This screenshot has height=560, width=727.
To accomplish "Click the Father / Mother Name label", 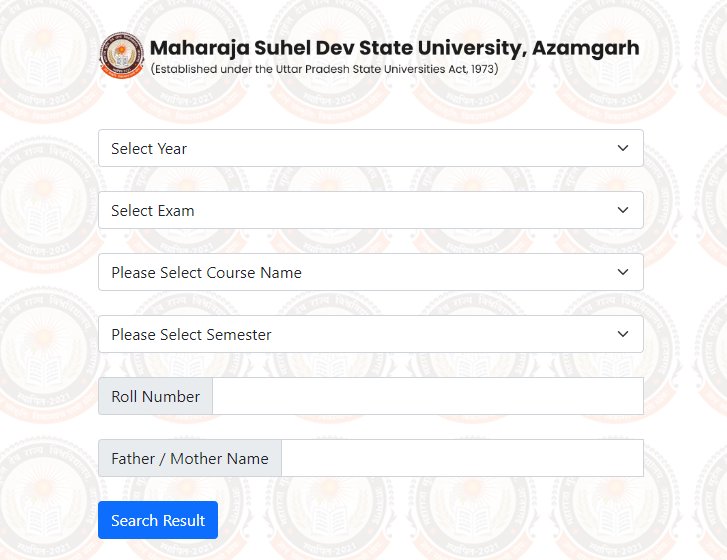I will pyautogui.click(x=190, y=459).
